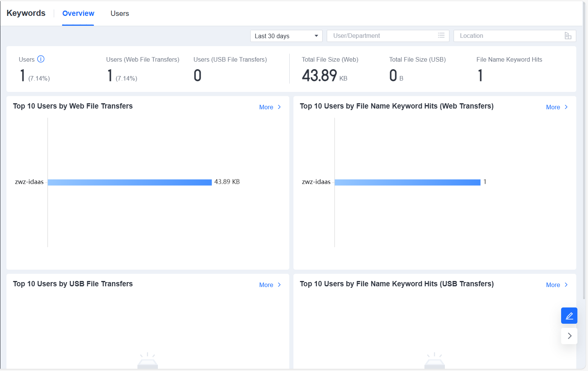Click zwz-idaas label in Keyword Hits chart
Image resolution: width=588 pixels, height=371 pixels.
pos(316,182)
